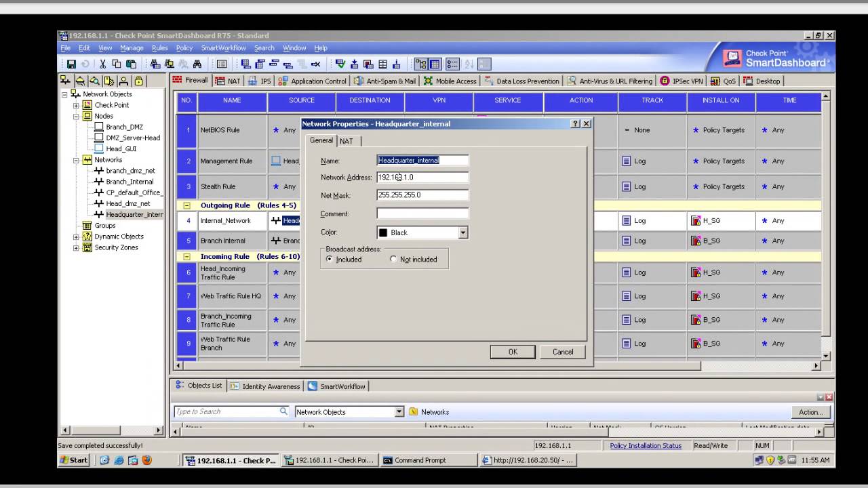
Task: Select Included broadcast address radio
Action: [x=330, y=260]
